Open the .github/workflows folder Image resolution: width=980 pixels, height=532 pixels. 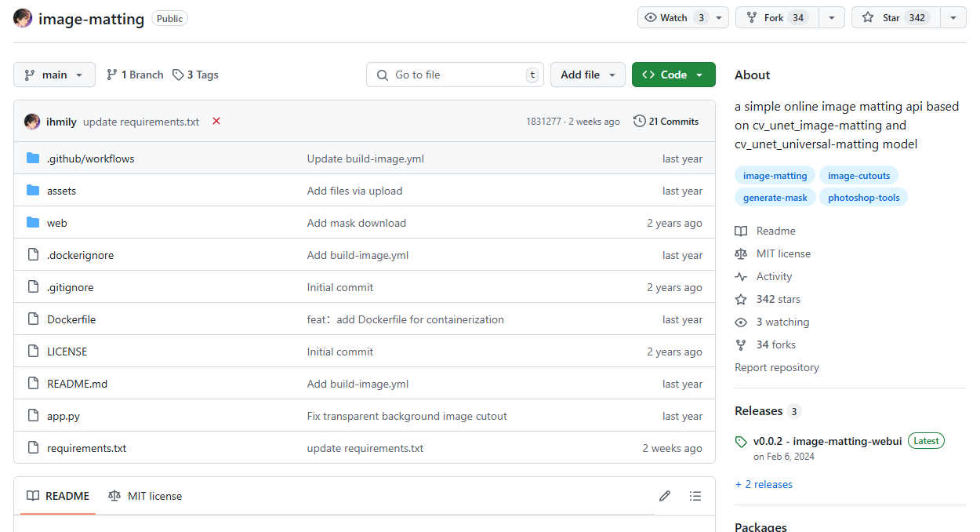point(91,159)
